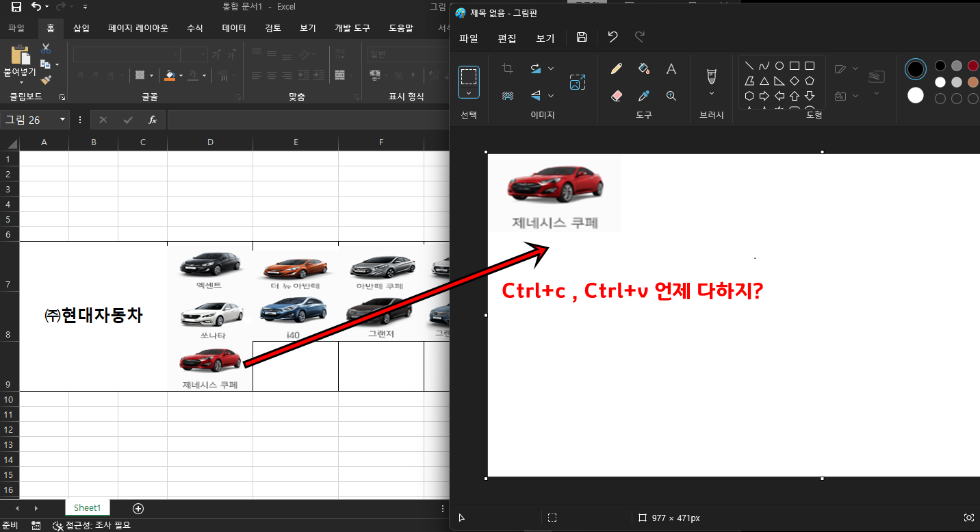
Task: Add a new sheet with the plus icon
Action: coord(138,508)
